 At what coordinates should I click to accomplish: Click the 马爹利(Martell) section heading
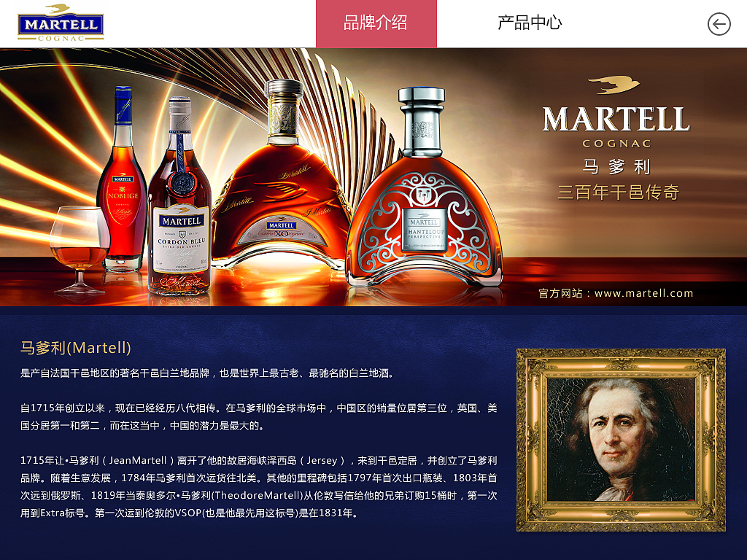[76, 348]
